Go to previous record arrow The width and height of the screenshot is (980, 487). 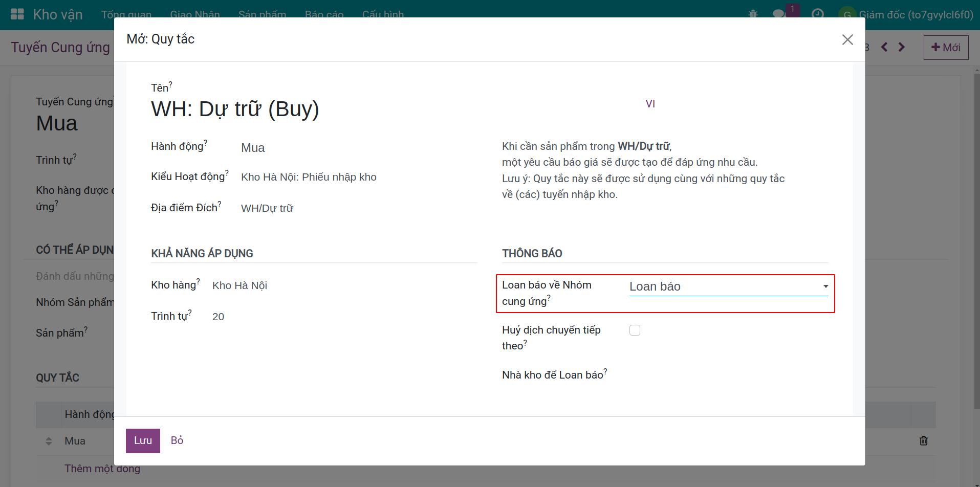(884, 47)
